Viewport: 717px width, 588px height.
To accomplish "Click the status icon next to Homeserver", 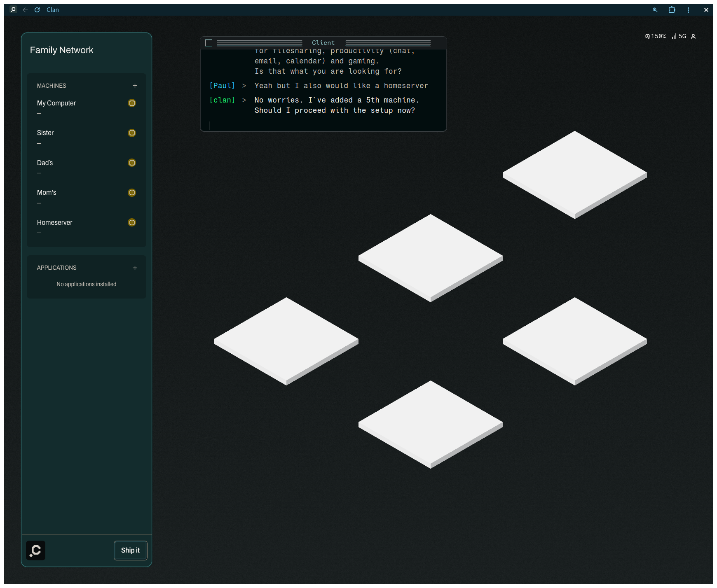I will 132,222.
